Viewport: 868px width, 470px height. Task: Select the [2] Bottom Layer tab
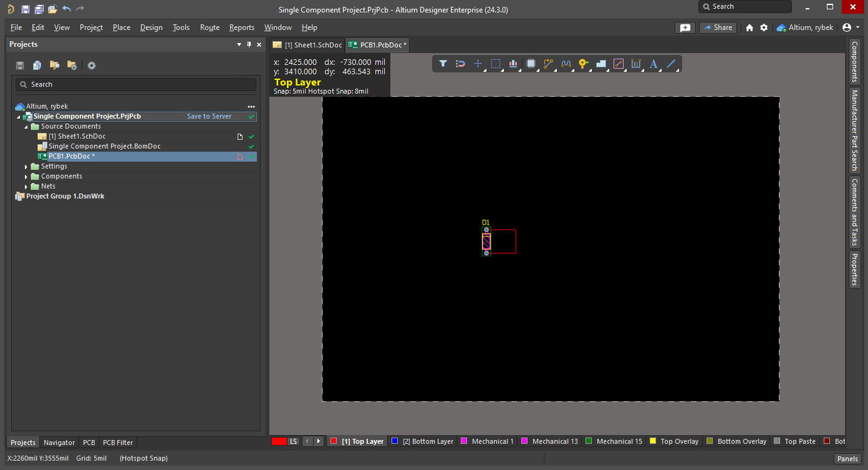422,441
